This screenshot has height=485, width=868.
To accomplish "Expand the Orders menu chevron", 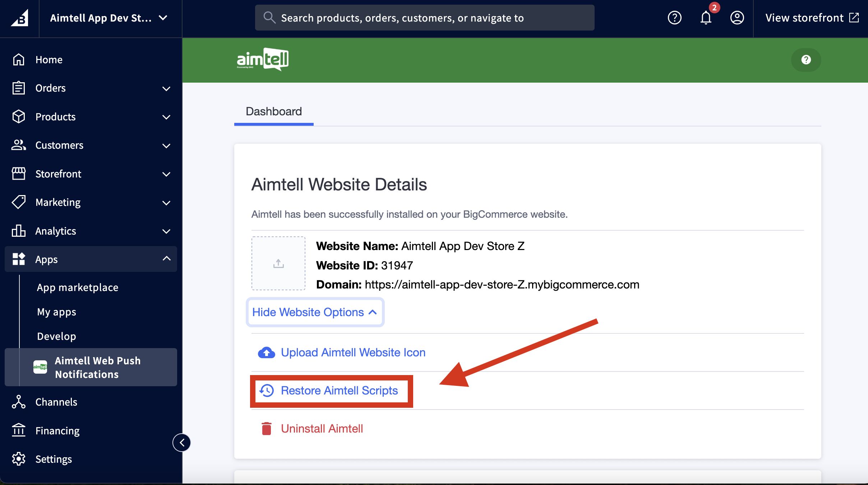I will (166, 88).
